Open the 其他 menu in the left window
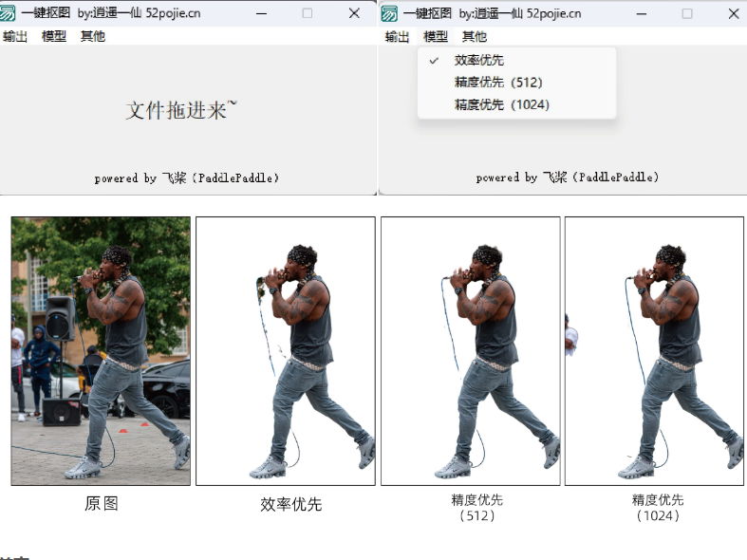This screenshot has height=560, width=747. coord(92,36)
